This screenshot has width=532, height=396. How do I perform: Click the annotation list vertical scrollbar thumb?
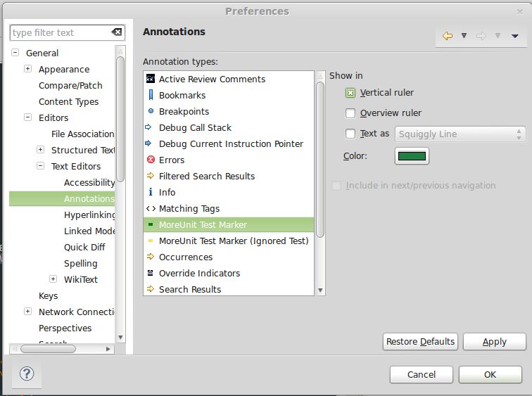point(320,160)
